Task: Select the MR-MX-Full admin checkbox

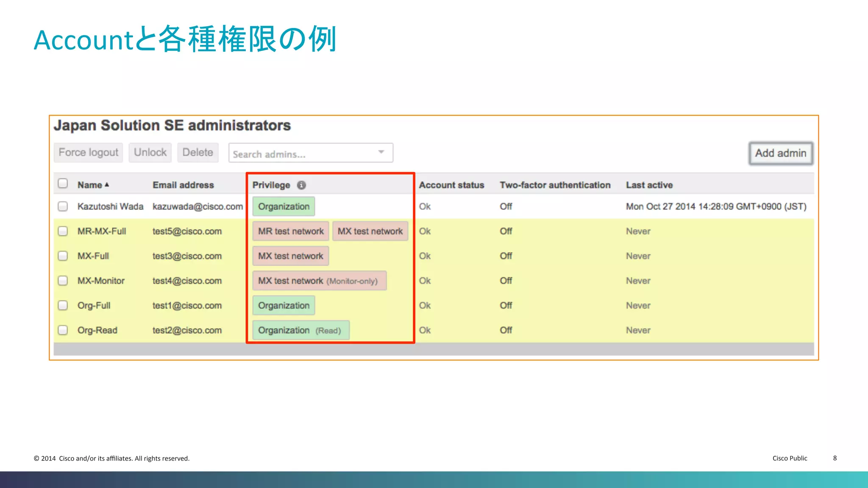Action: (x=63, y=231)
